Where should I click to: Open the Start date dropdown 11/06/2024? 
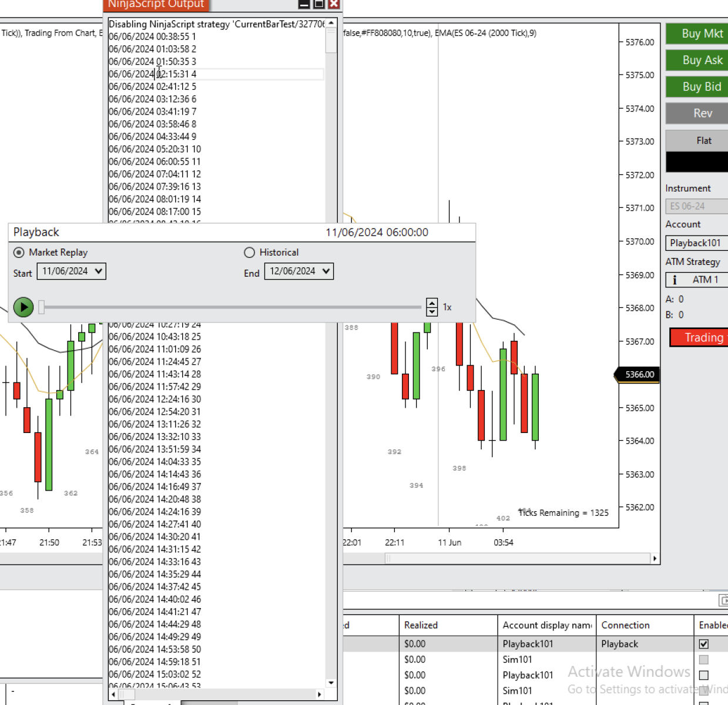coord(72,271)
